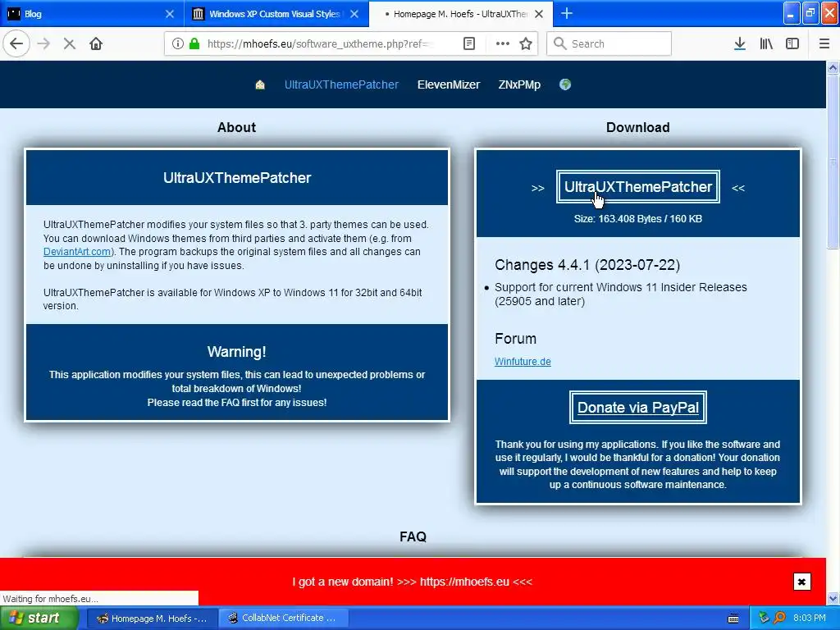Click into the address bar URL
This screenshot has height=630, width=840.
click(x=318, y=44)
